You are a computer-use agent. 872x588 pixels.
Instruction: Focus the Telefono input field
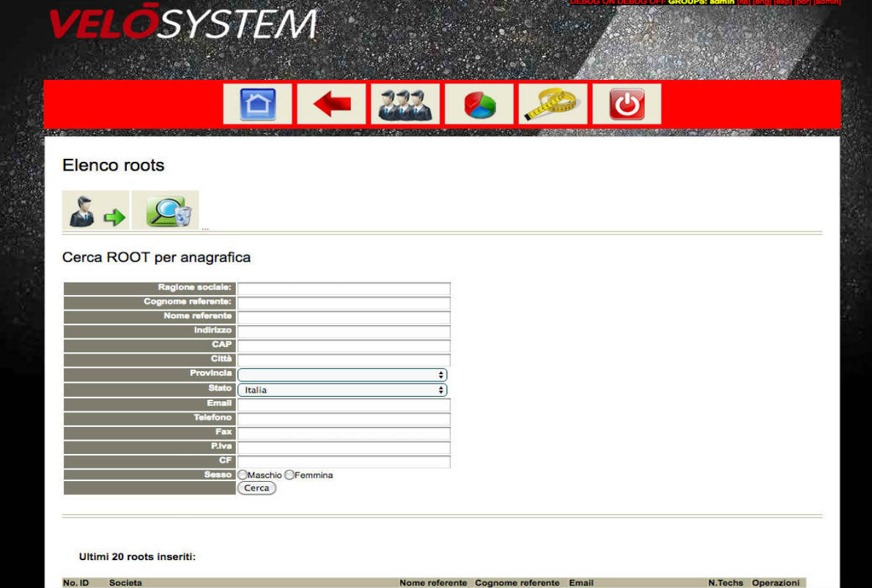[x=344, y=419]
